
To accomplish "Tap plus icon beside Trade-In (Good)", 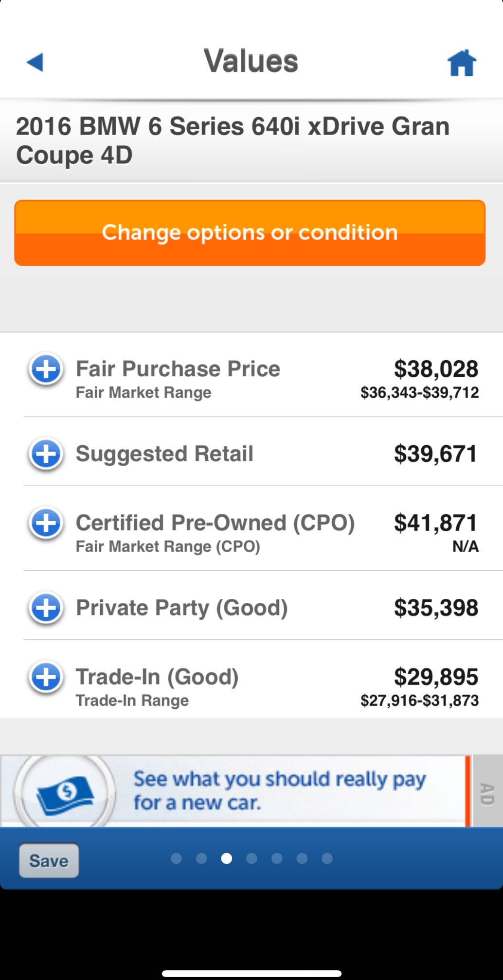I will coord(46,677).
